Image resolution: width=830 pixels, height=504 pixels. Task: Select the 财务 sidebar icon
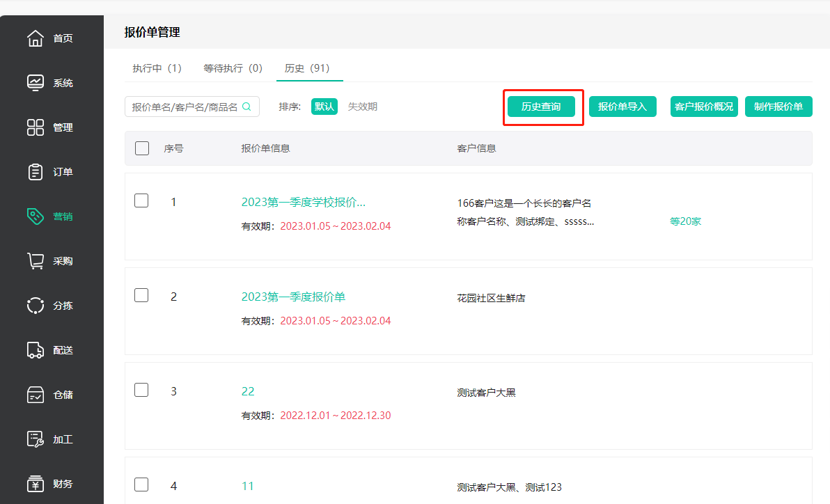[35, 483]
